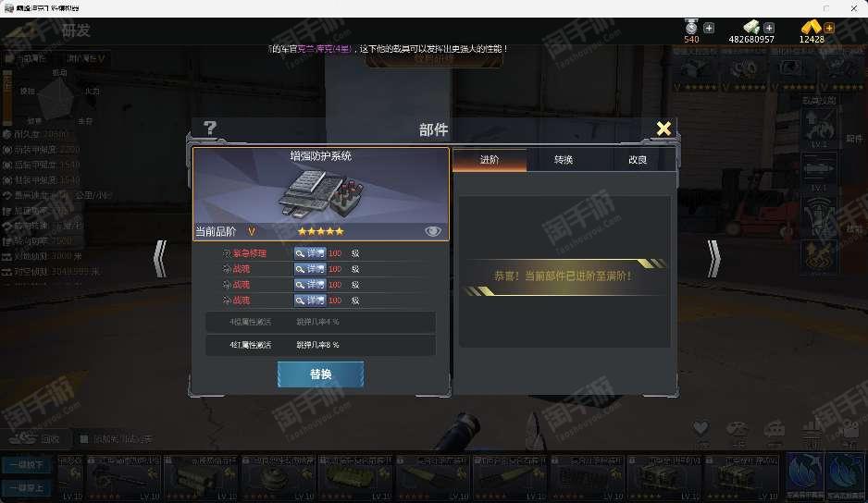Click the 替换 replace button
The width and height of the screenshot is (868, 503).
(320, 374)
